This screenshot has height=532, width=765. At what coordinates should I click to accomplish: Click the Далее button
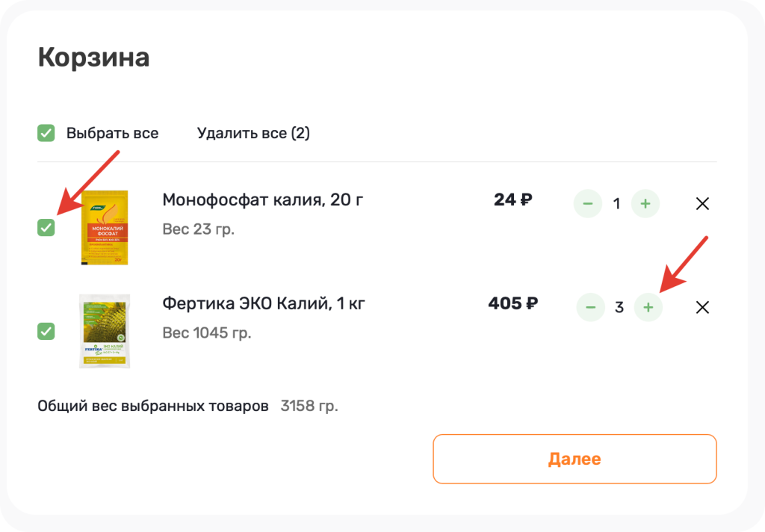pos(574,459)
